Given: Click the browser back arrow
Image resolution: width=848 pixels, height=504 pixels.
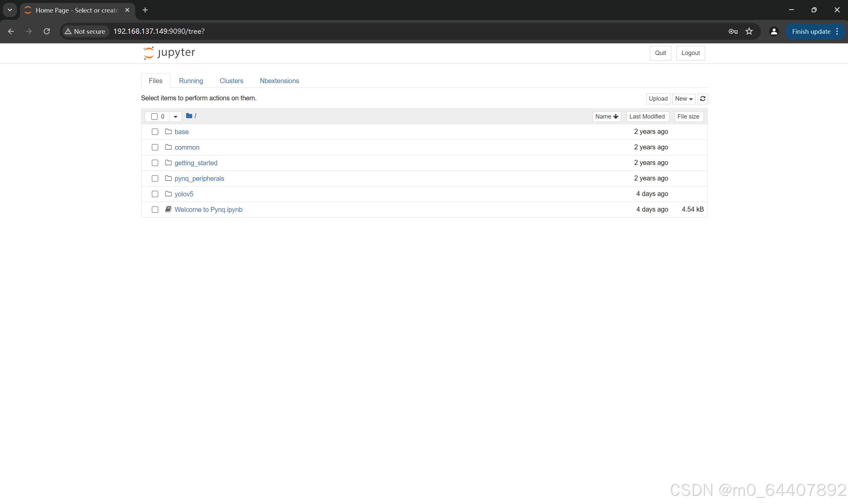Looking at the screenshot, I should coord(11,31).
